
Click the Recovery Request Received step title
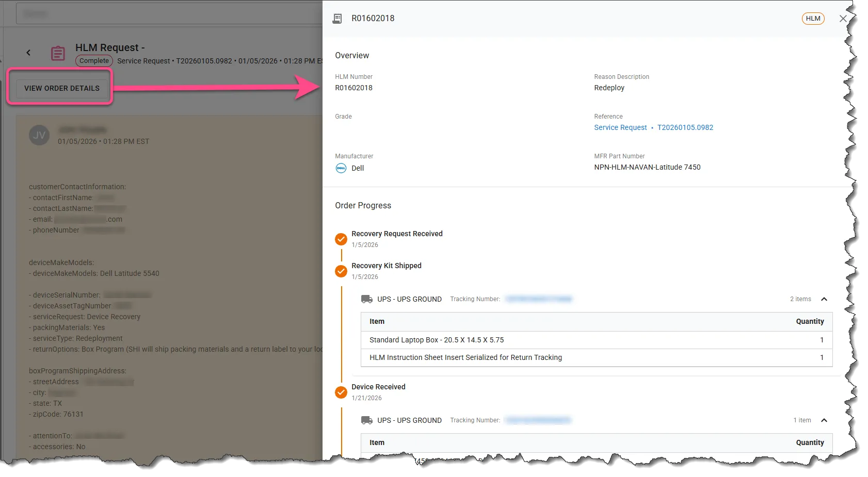click(x=397, y=234)
